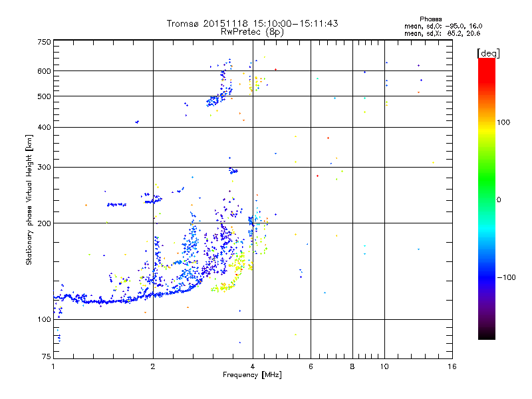Click the x-axis tick label '4'
The image size is (532, 399).
(253, 366)
